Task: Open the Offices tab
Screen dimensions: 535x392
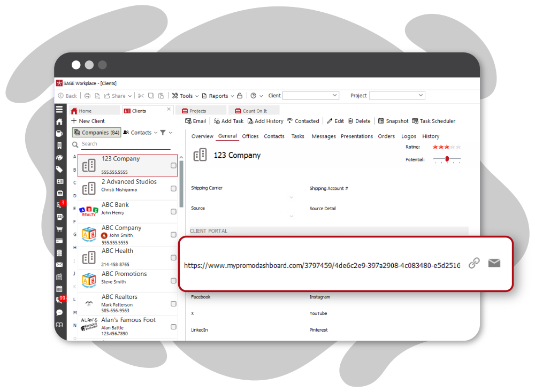Action: [x=250, y=136]
